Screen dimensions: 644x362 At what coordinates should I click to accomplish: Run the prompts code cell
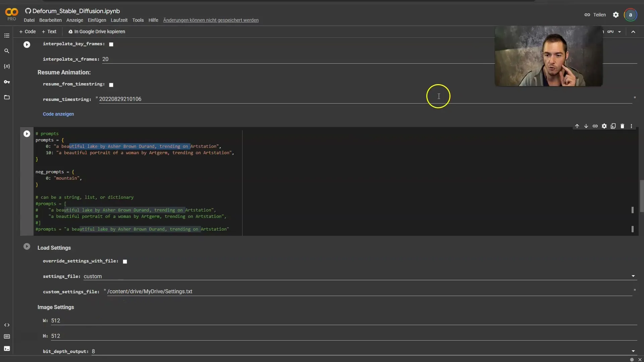(x=27, y=134)
